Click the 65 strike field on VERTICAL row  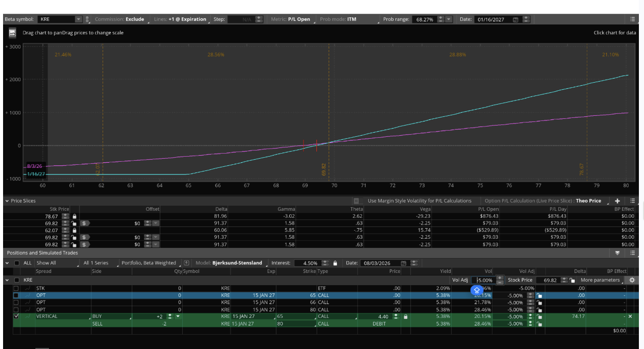click(296, 316)
